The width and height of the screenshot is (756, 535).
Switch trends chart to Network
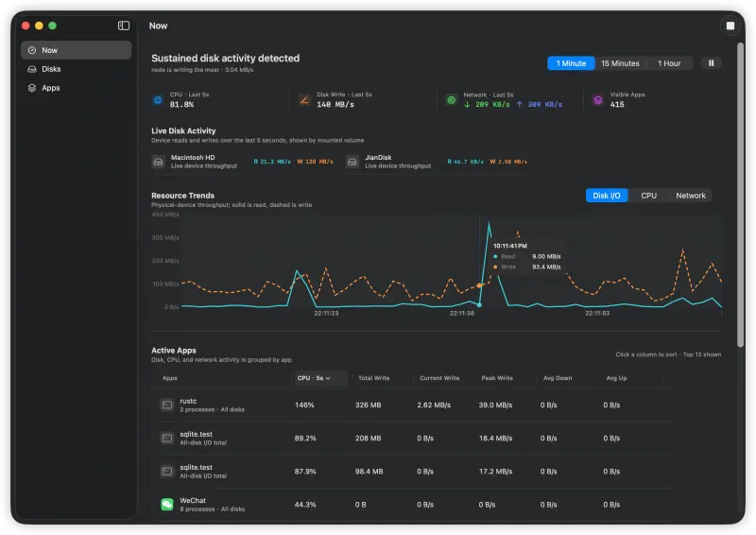click(691, 196)
